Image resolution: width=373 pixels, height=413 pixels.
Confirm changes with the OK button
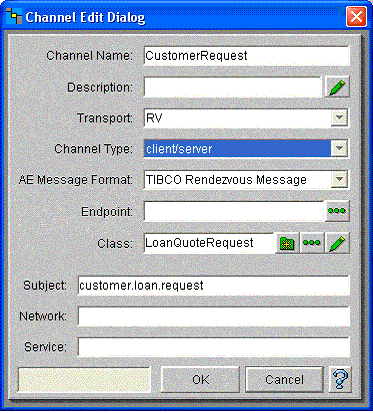coord(200,379)
